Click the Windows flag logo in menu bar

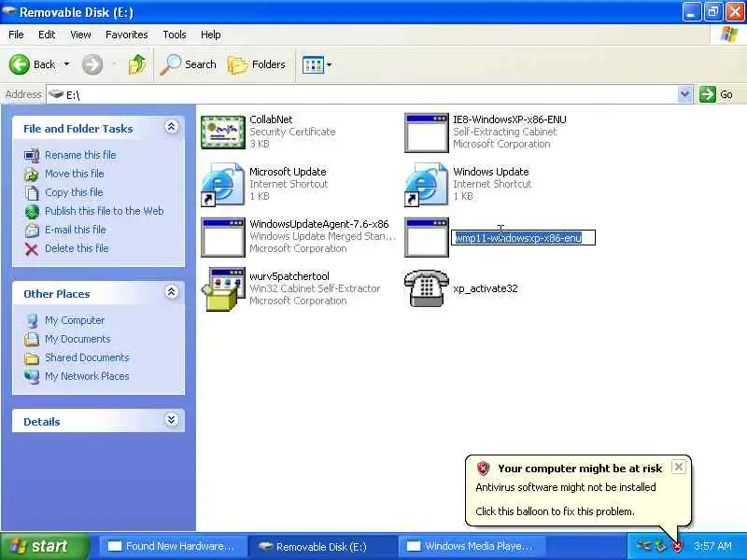click(729, 35)
